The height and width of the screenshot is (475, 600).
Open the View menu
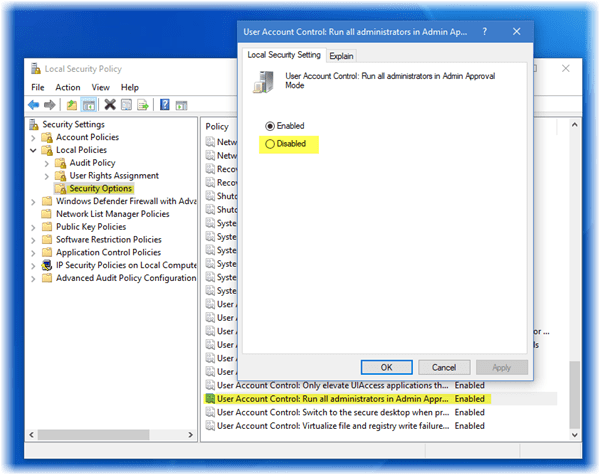coord(101,88)
